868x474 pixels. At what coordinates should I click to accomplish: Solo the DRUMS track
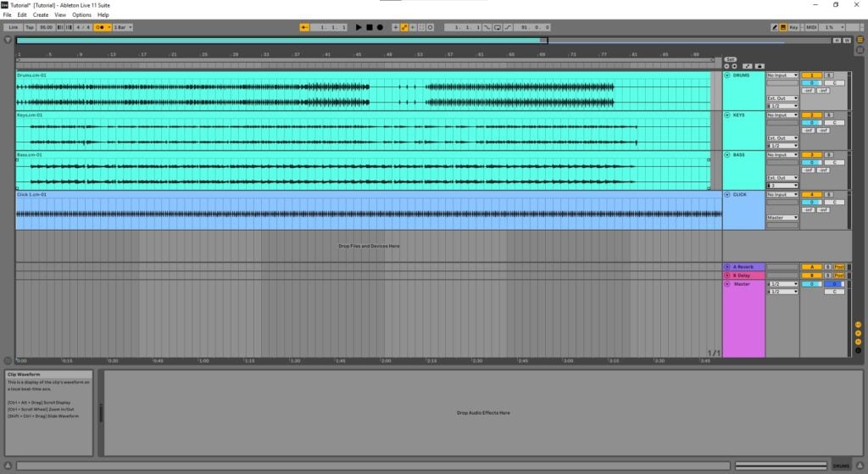click(829, 75)
